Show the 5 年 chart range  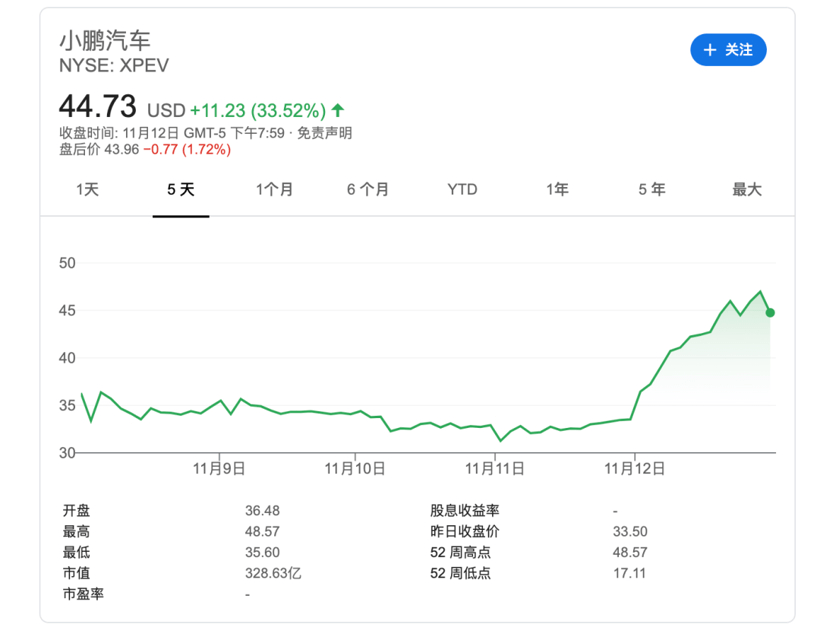(x=652, y=189)
